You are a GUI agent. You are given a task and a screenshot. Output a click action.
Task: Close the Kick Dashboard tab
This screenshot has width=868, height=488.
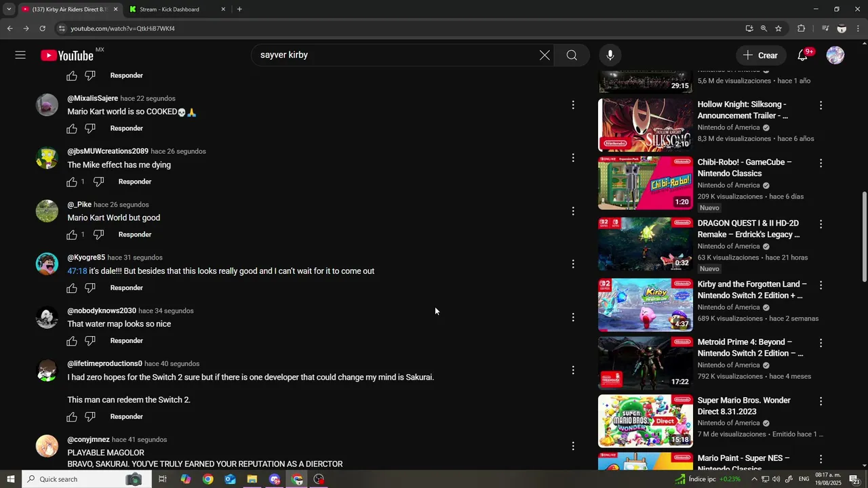pyautogui.click(x=223, y=9)
